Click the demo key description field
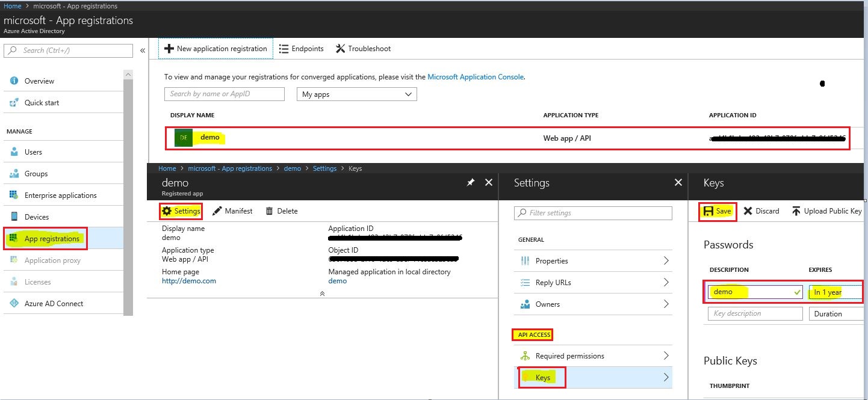Viewport: 868px width, 400px height. (755, 292)
